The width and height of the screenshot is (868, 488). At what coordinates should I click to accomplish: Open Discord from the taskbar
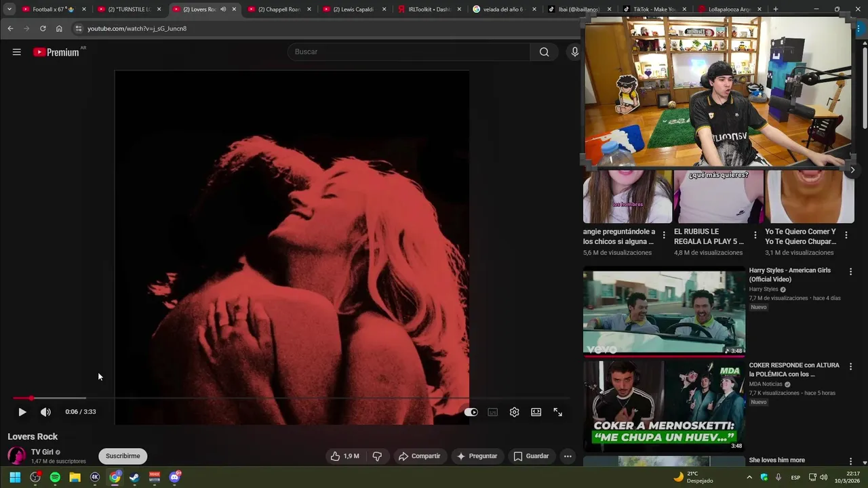click(175, 477)
